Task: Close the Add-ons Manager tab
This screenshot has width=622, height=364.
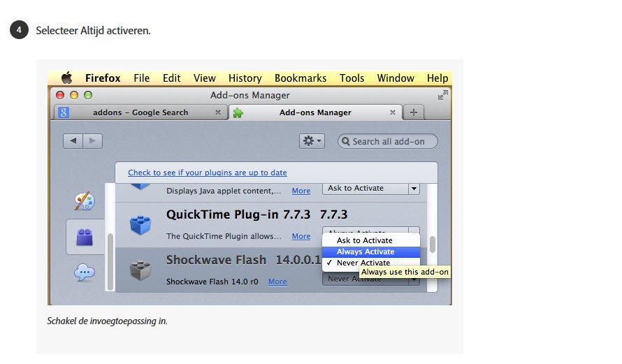Action: click(392, 112)
